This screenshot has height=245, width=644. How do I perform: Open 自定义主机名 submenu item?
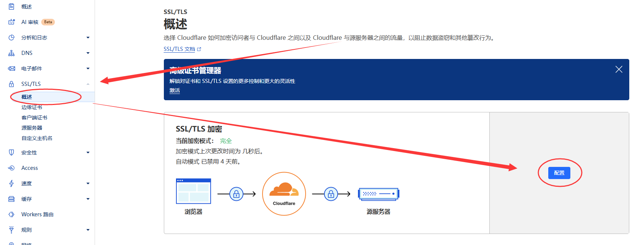click(x=37, y=138)
